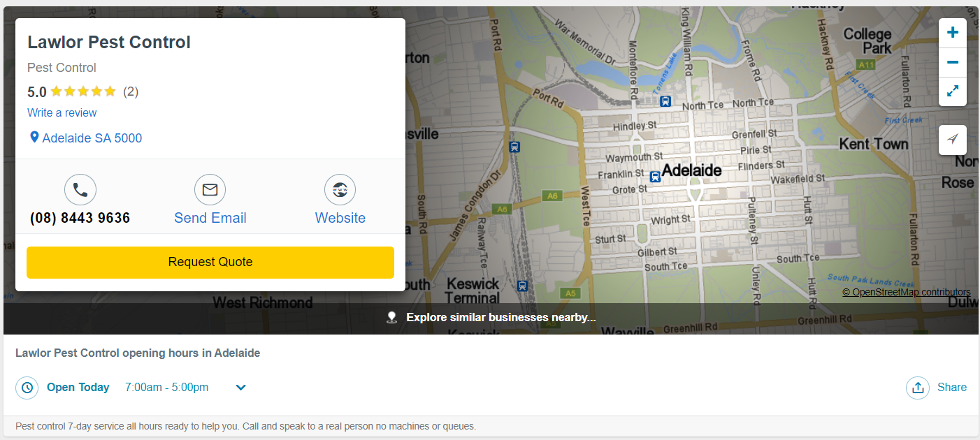The image size is (980, 440).
Task: Click the Kent Town label on map
Action: (874, 144)
